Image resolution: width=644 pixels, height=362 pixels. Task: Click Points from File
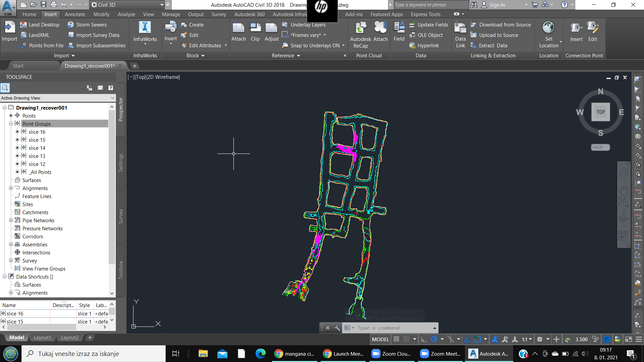tap(42, 46)
